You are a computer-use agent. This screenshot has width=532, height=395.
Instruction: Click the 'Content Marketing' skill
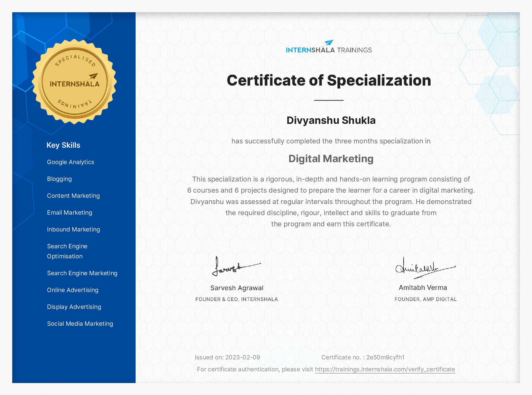click(73, 196)
